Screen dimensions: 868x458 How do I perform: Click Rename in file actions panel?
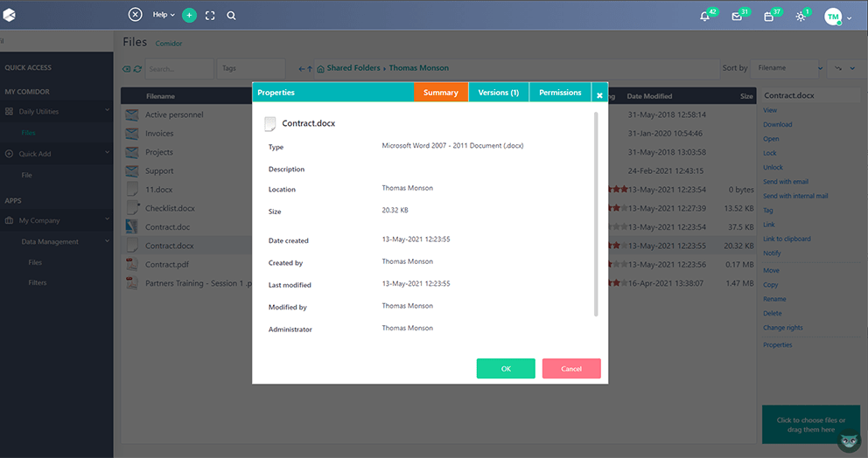click(774, 299)
